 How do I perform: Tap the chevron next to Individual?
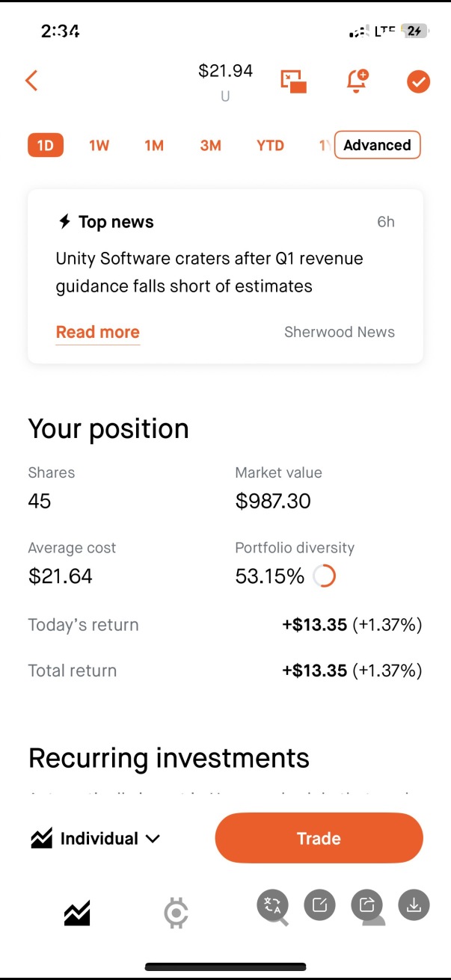[153, 839]
